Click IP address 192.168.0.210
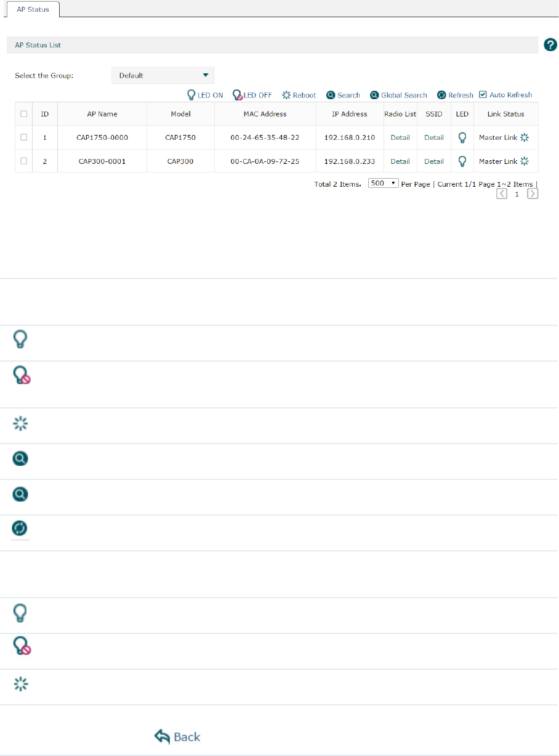The height and width of the screenshot is (756, 559). [350, 137]
